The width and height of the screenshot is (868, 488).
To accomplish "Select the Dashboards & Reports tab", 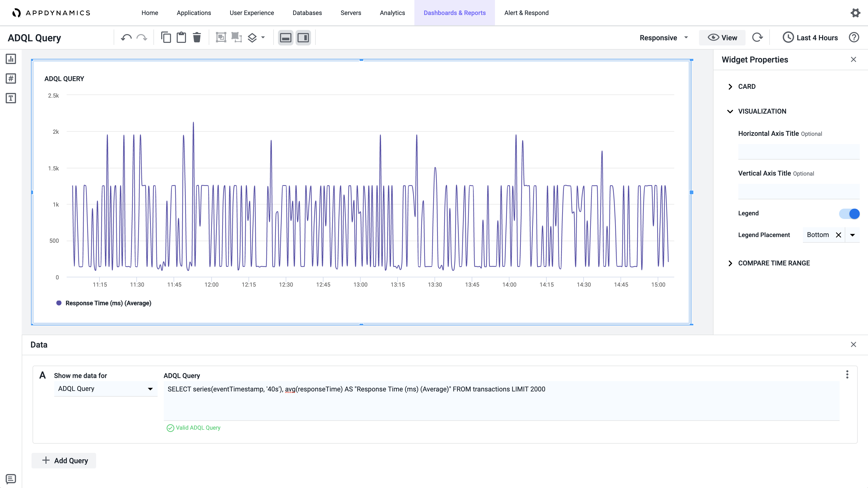I will coord(454,13).
